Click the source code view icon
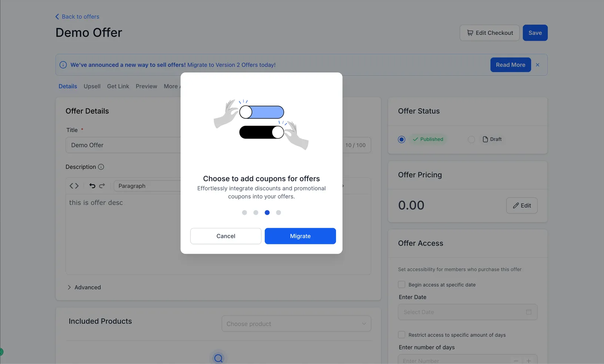 [x=74, y=186]
